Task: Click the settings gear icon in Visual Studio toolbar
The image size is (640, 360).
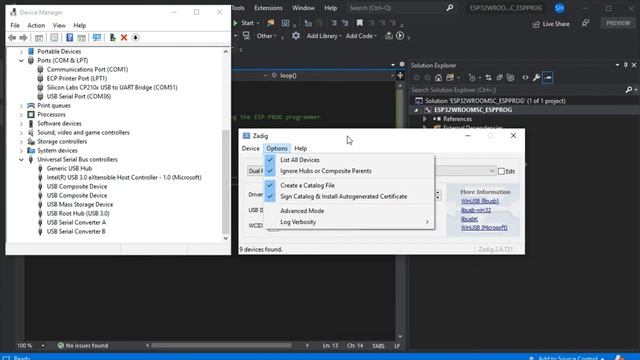Action: coord(296,36)
